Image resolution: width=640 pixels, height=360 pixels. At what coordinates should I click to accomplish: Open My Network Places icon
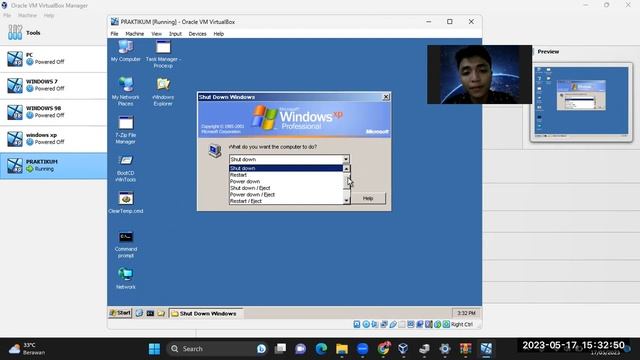tap(125, 91)
